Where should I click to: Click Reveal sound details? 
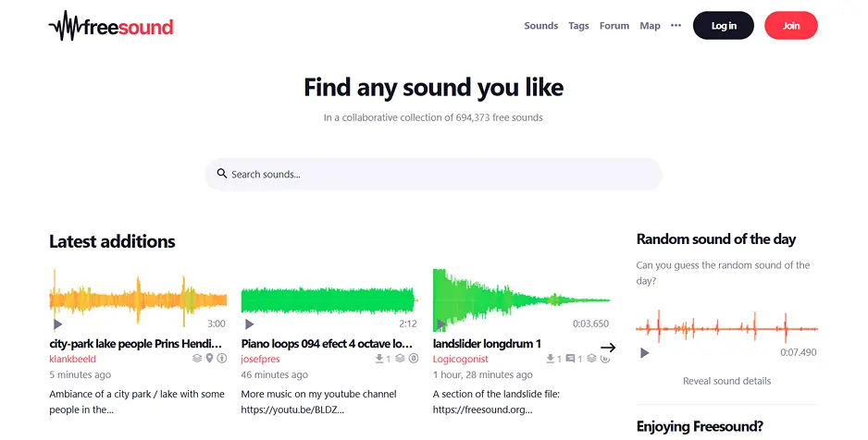click(726, 381)
